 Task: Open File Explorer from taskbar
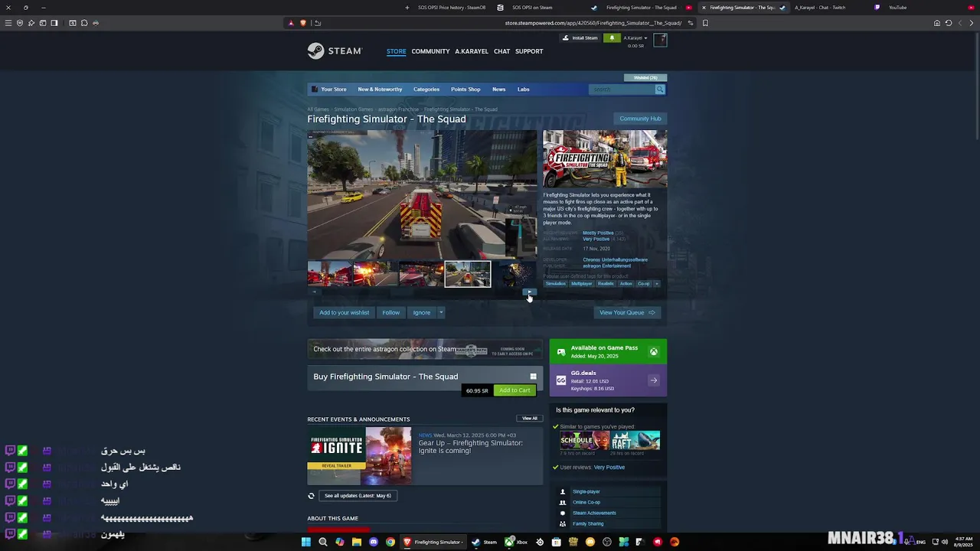[x=356, y=542]
